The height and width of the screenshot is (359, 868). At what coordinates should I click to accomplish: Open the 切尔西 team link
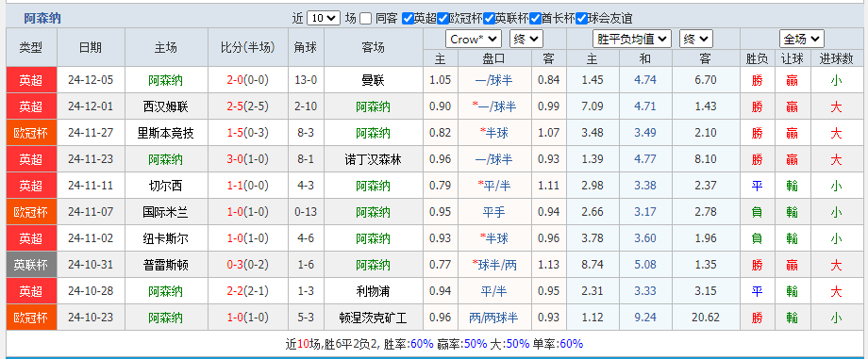click(x=166, y=186)
